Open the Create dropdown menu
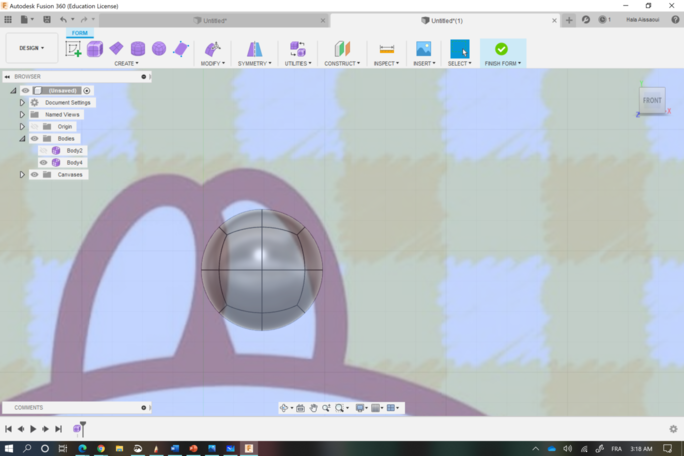 126,64
